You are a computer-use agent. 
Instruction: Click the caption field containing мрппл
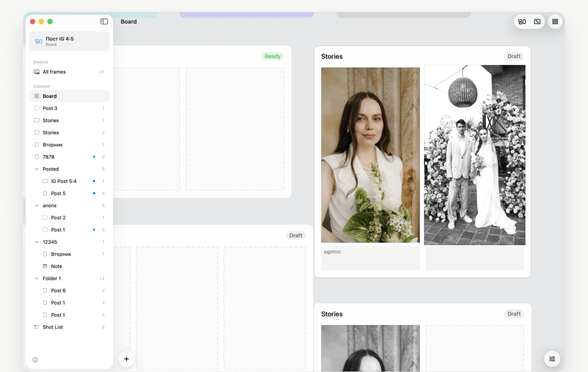click(370, 258)
